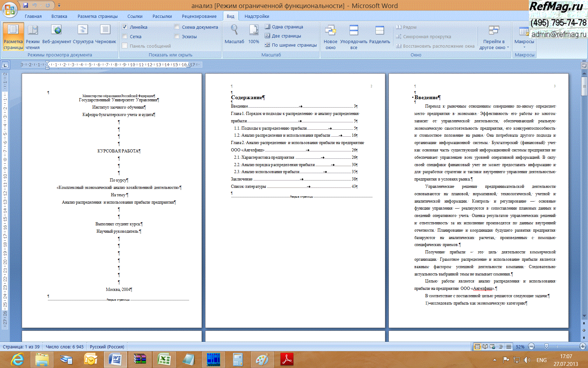Uncheck the Линейка ruler checkbox
The height and width of the screenshot is (368, 588).
click(125, 27)
